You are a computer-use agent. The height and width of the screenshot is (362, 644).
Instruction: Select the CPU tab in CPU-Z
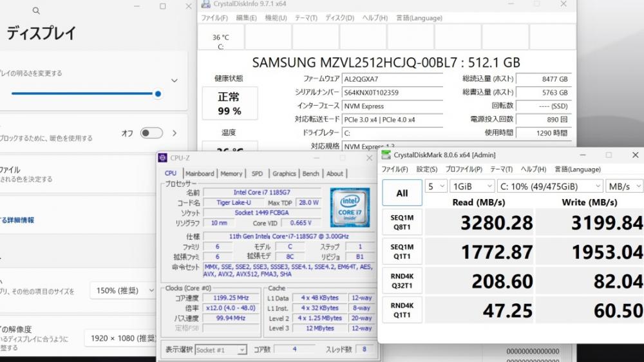coord(171,173)
